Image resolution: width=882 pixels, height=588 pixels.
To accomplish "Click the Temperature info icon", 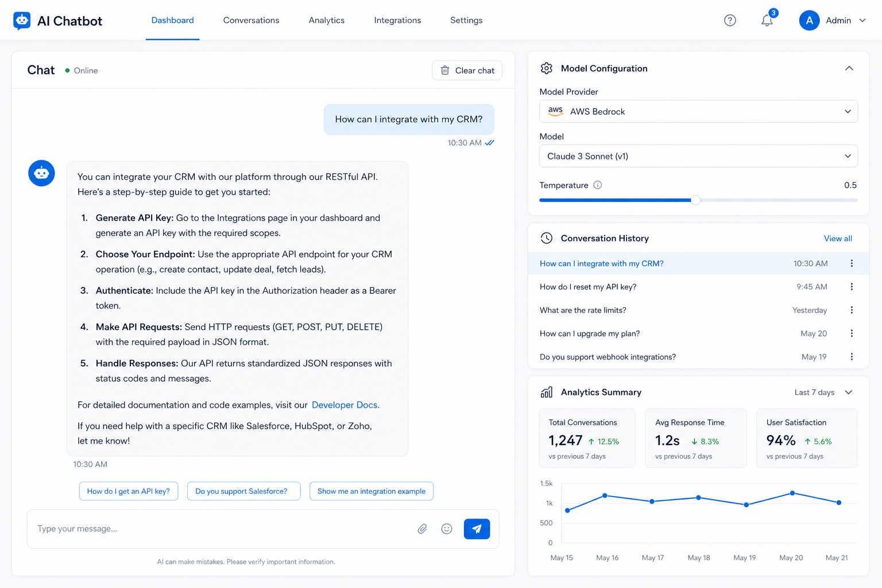I will coord(598,185).
